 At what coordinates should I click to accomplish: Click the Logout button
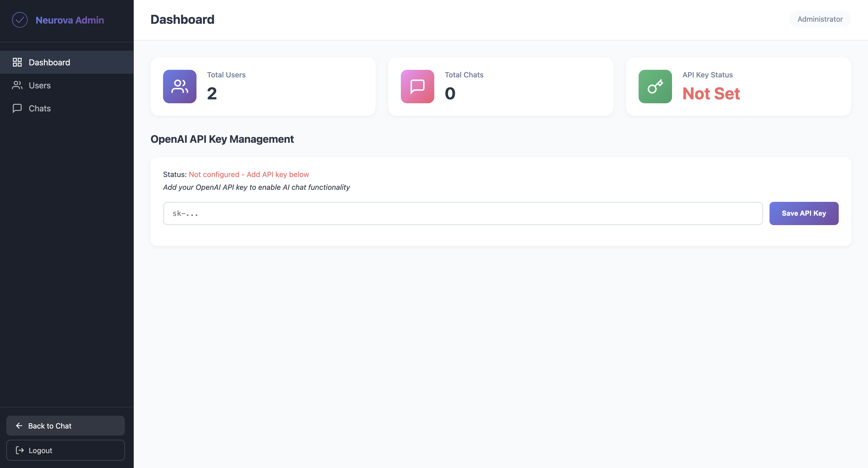click(x=65, y=450)
